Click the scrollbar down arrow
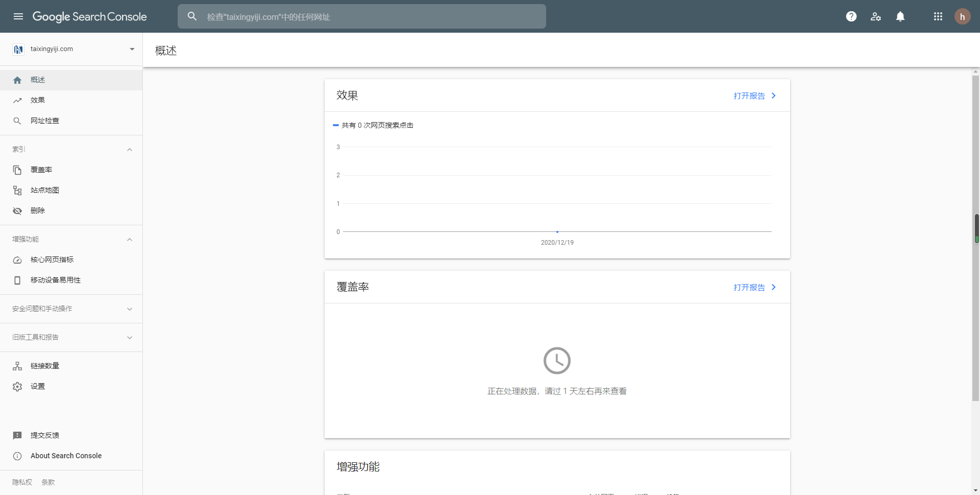980x495 pixels. pos(976,490)
